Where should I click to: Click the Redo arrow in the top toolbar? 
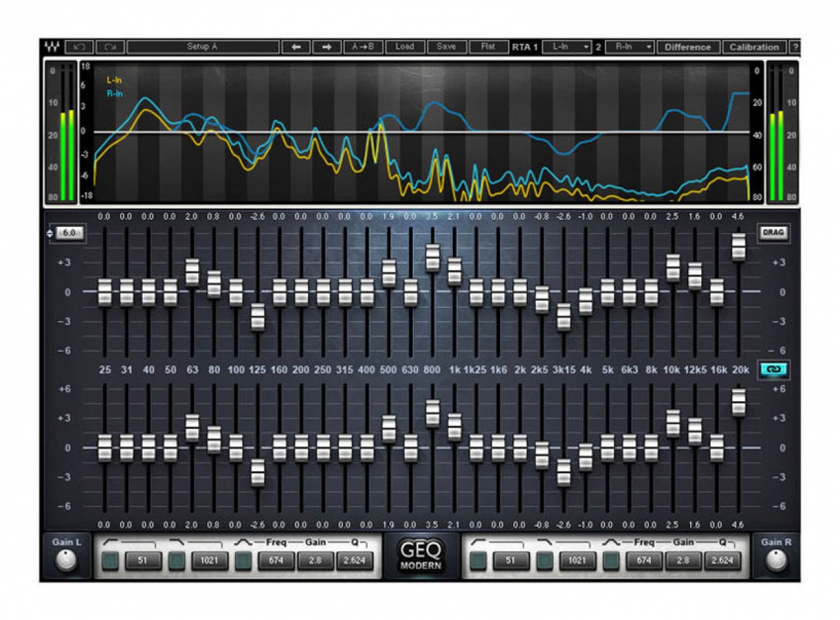tap(110, 47)
